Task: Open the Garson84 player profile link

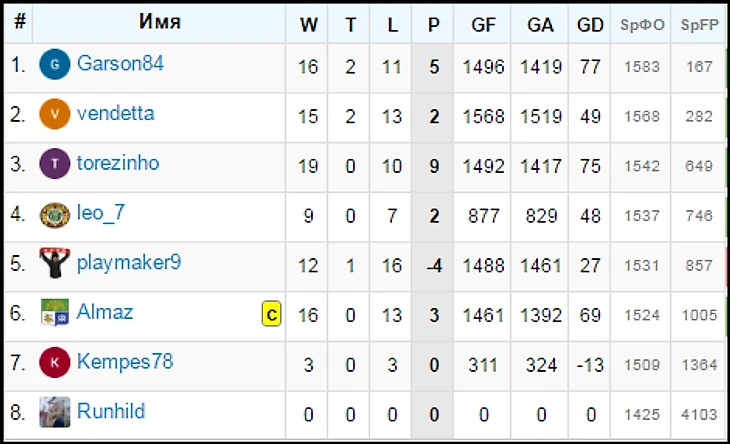Action: click(120, 64)
